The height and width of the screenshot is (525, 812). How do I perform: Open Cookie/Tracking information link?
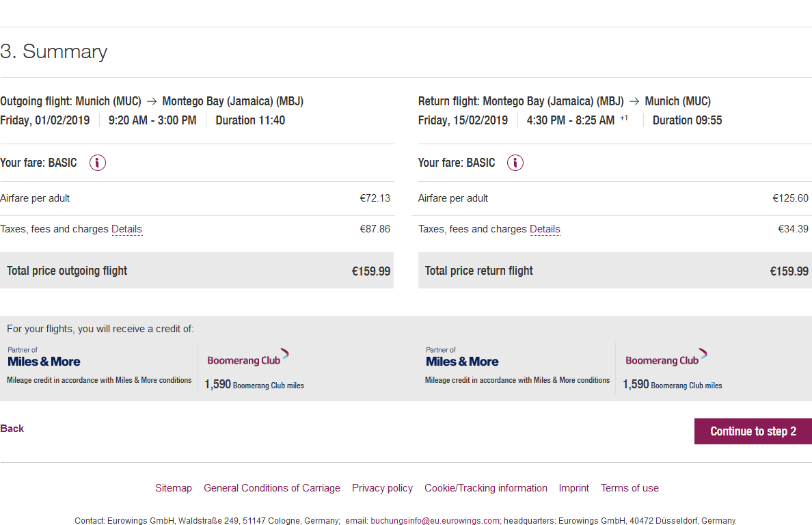click(x=486, y=487)
